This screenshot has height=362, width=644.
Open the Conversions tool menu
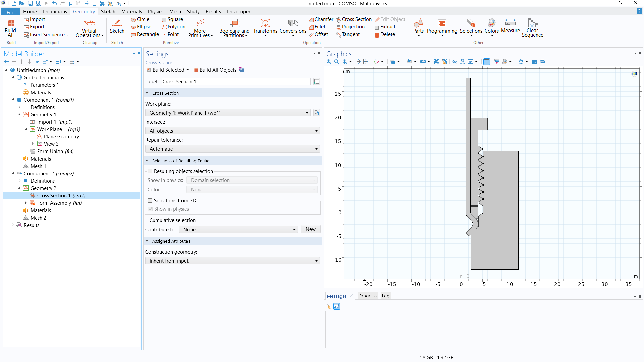tap(293, 28)
